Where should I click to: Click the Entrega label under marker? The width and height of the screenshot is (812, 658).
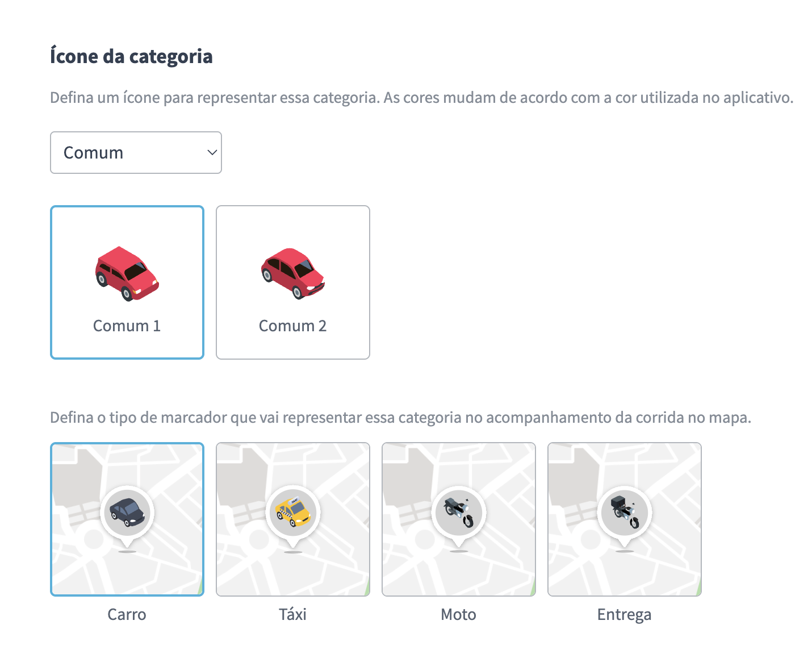(625, 615)
